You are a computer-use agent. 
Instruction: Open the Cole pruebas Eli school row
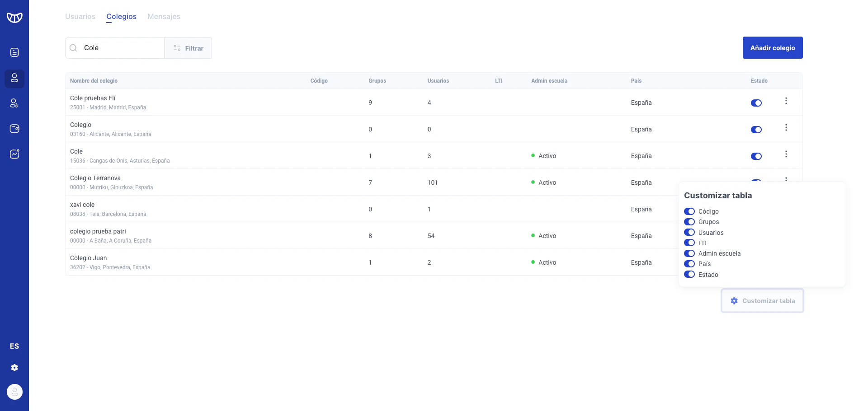click(x=434, y=103)
